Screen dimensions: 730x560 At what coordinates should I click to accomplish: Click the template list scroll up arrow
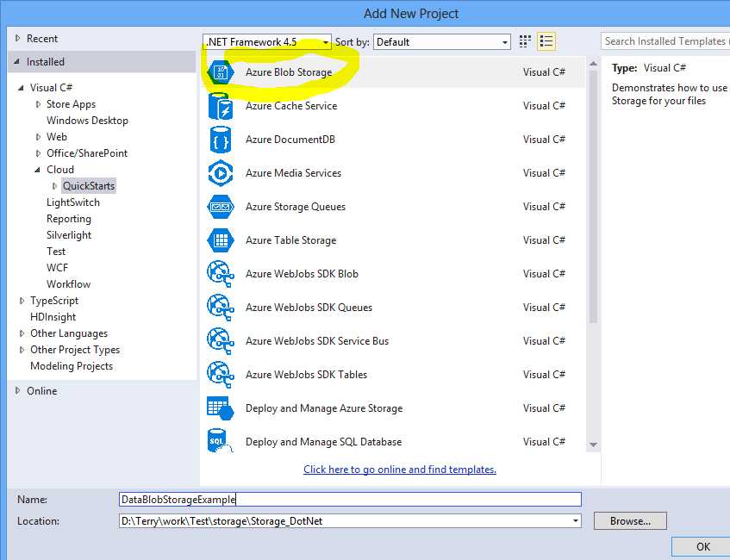[593, 63]
